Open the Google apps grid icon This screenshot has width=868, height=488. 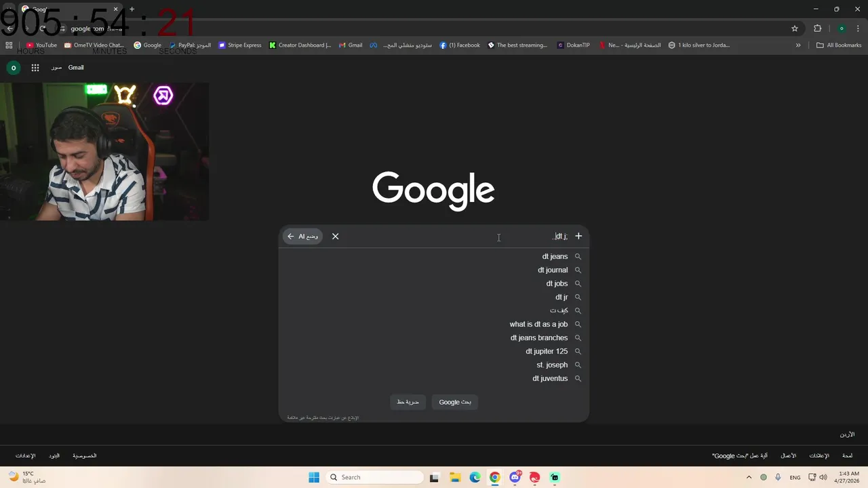35,68
